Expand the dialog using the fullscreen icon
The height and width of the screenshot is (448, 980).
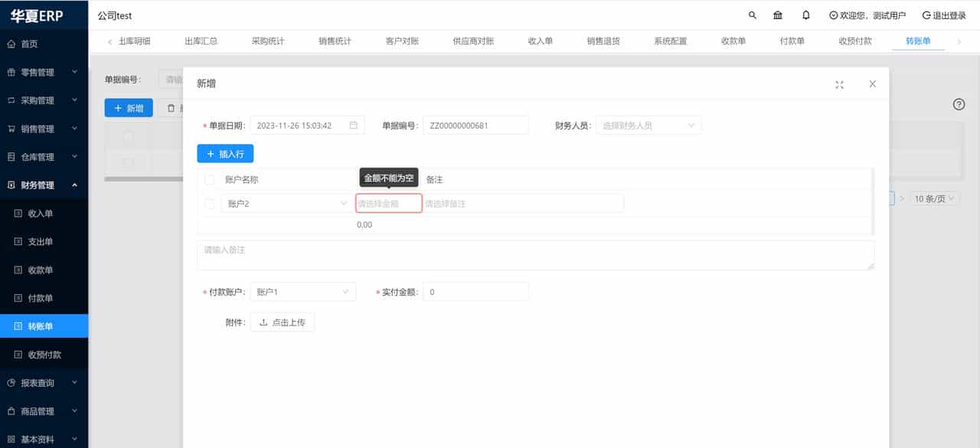(839, 86)
